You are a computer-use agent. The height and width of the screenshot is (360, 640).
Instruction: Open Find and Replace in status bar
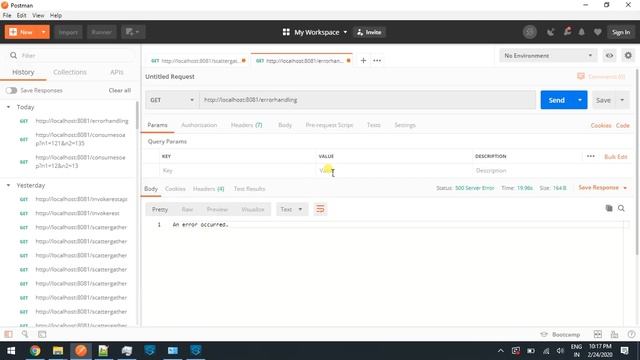[25, 334]
